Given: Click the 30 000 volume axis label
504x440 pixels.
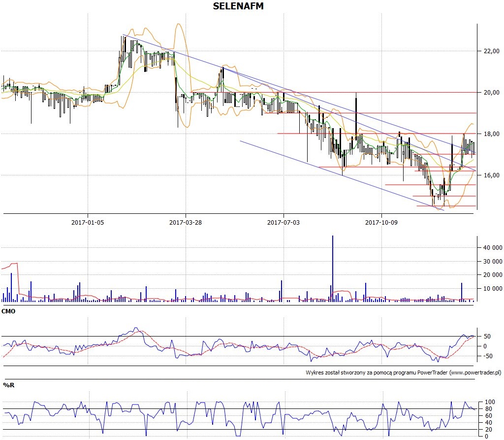Looking at the screenshot, I should pos(493,261).
